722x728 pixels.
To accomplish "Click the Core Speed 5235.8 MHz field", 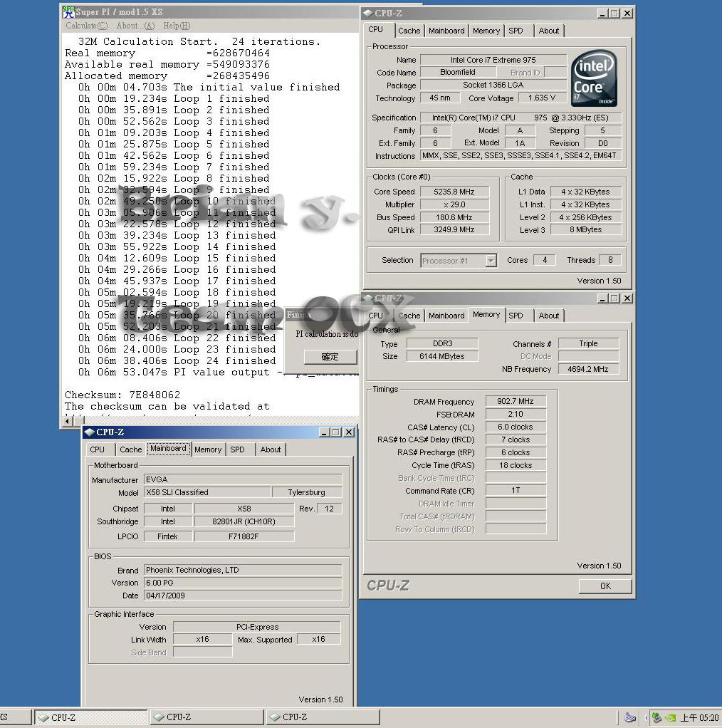I will 454,192.
